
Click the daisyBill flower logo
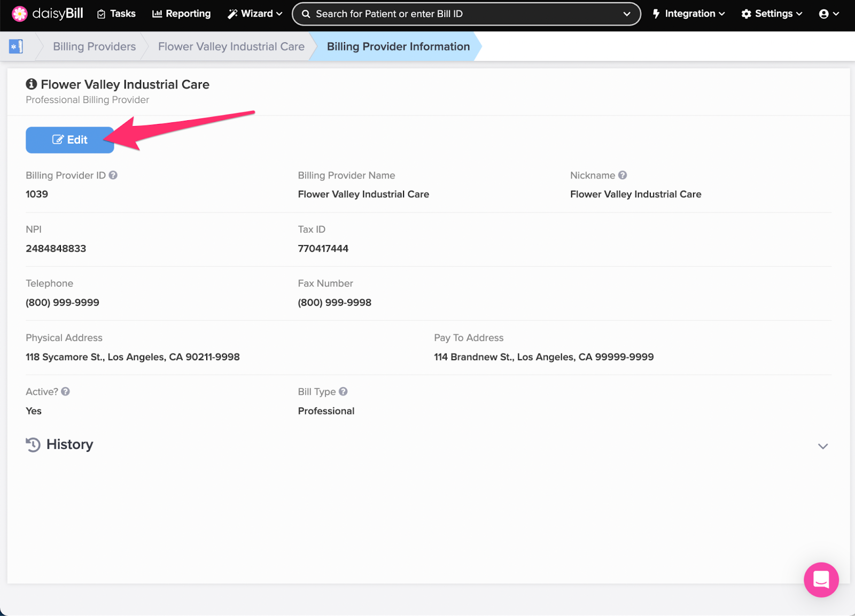point(19,13)
